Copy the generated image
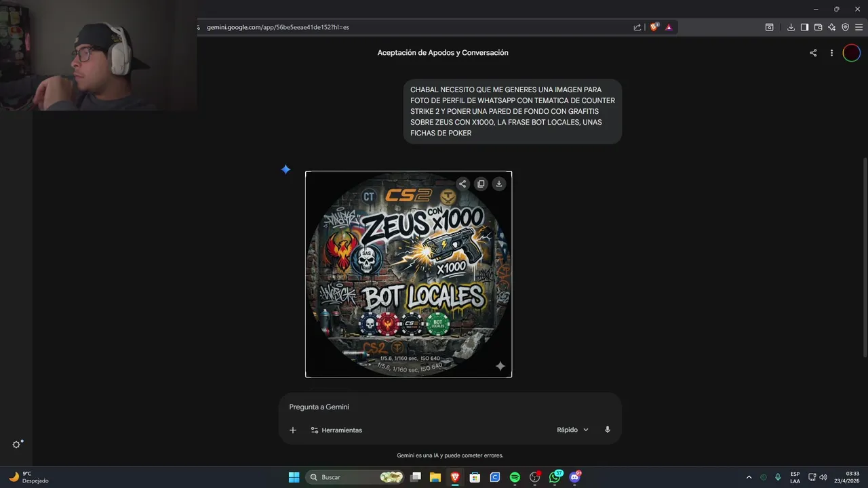868x488 pixels. point(481,184)
